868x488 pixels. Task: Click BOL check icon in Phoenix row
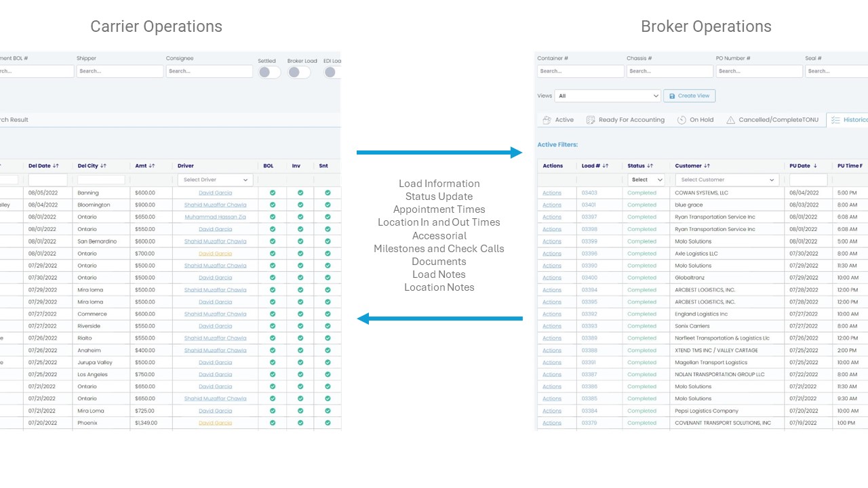(x=273, y=423)
